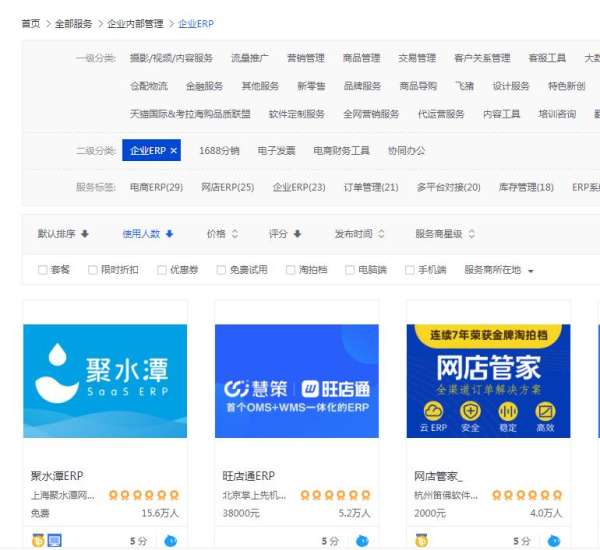Sort by 服务商星级

tap(445, 233)
